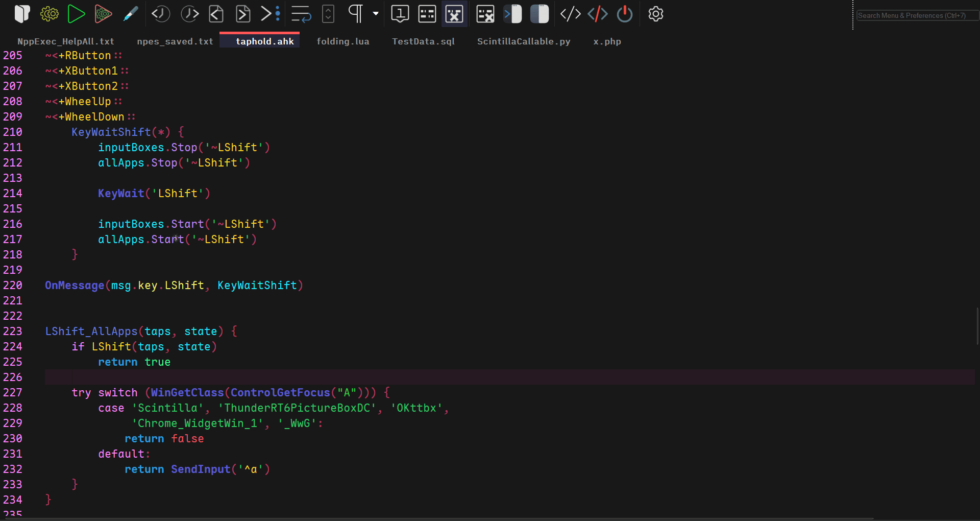980x521 pixels.
Task: Click 'default:' on line 231
Action: coord(124,454)
